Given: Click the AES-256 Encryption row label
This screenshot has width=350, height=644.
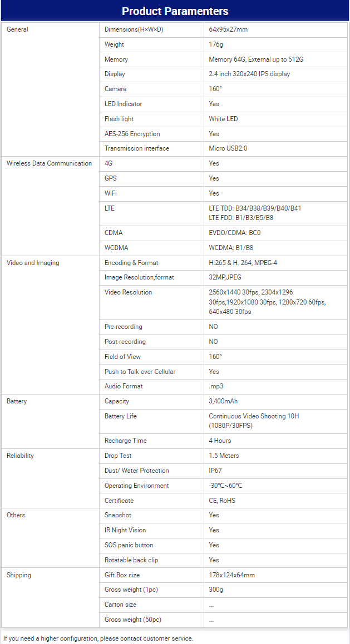Looking at the screenshot, I should (132, 134).
